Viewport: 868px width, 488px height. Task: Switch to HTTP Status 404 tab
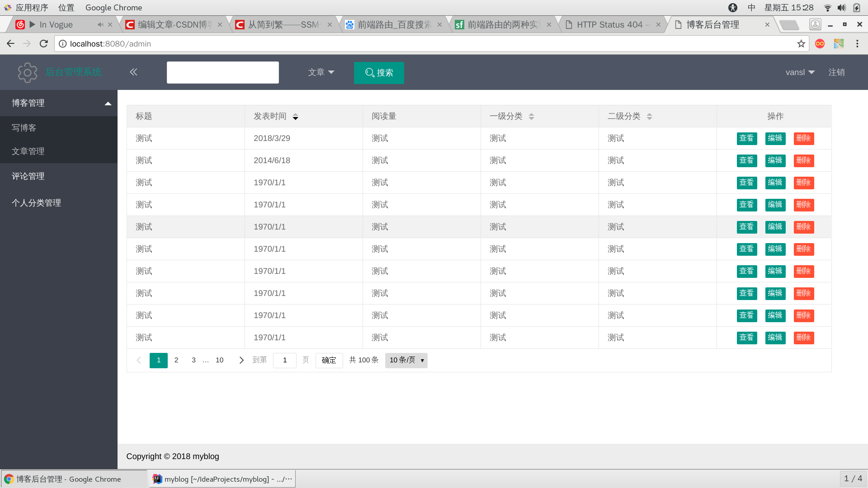613,24
